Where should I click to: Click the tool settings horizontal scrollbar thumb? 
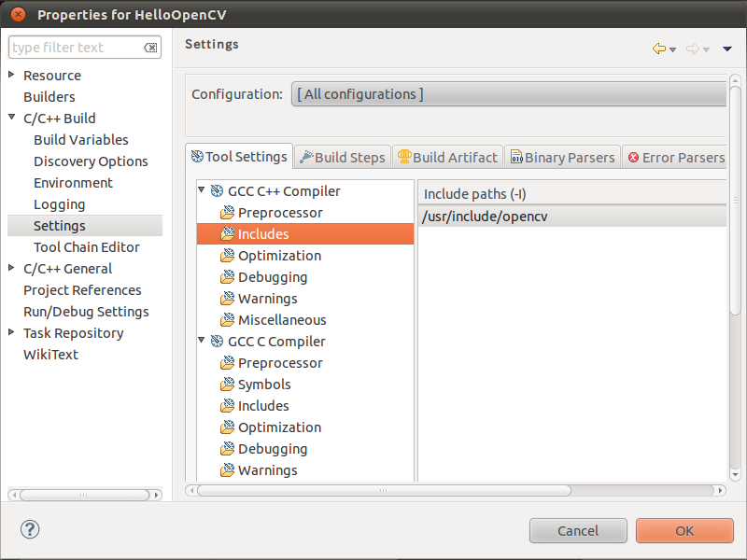(x=384, y=490)
